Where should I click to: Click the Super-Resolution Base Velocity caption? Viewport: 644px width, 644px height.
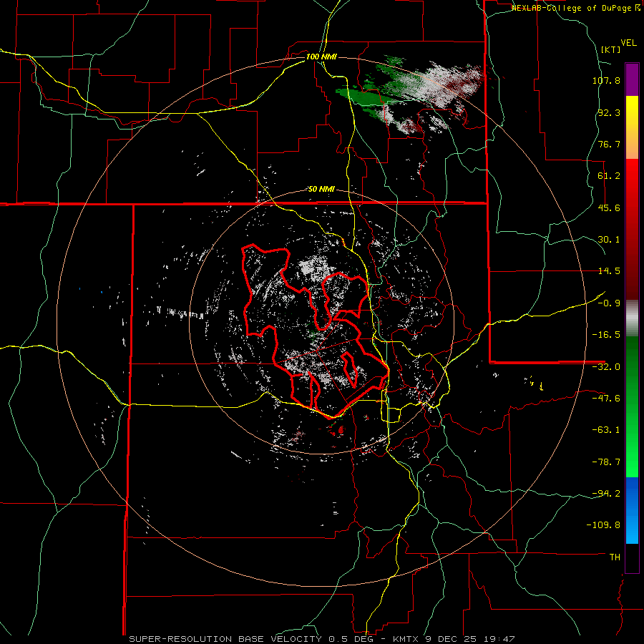(x=321, y=639)
